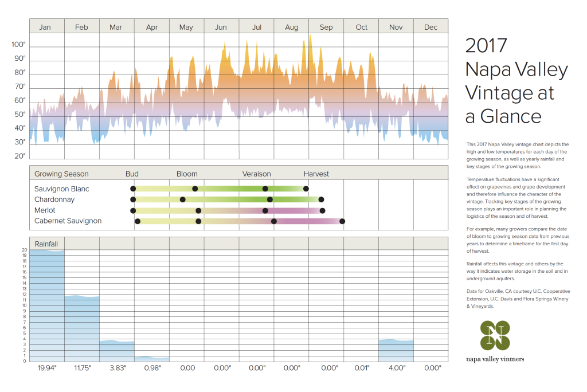Click the "2017 Napa Valley Vintage" title
587x392 pixels.
(x=516, y=80)
